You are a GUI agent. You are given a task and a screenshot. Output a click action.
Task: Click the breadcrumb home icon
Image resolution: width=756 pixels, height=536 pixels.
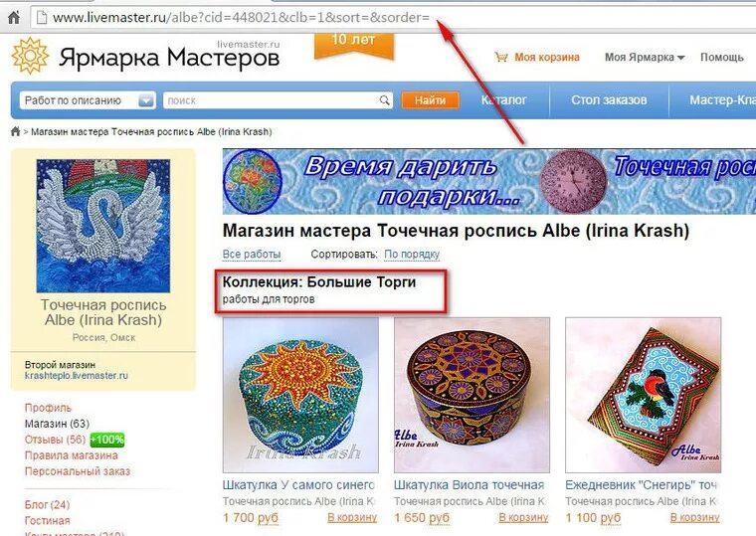tap(16, 131)
